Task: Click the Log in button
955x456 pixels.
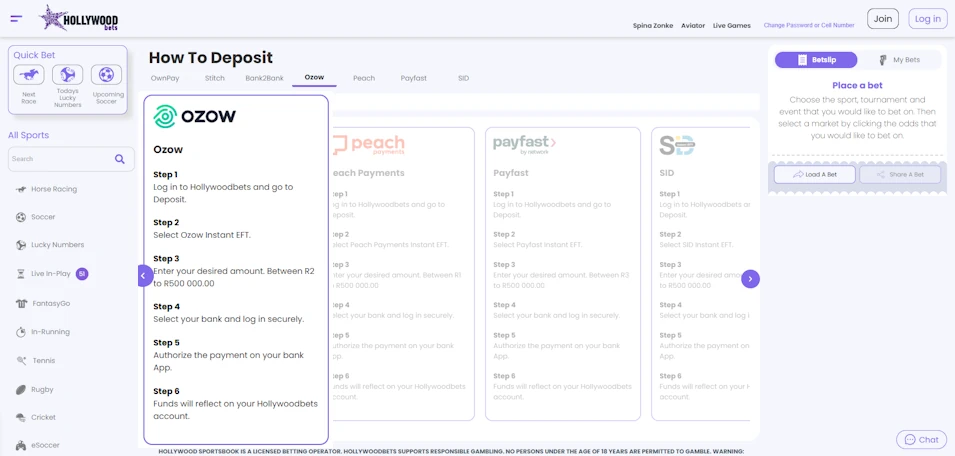Action: point(928,19)
